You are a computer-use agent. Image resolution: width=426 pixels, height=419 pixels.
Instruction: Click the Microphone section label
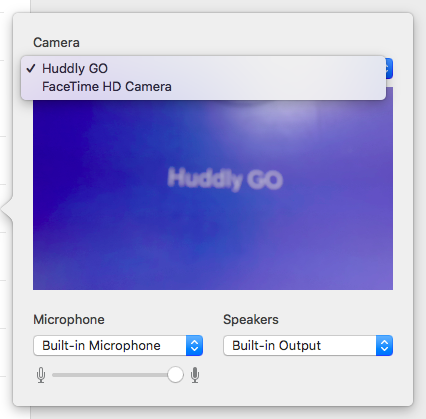(x=69, y=319)
